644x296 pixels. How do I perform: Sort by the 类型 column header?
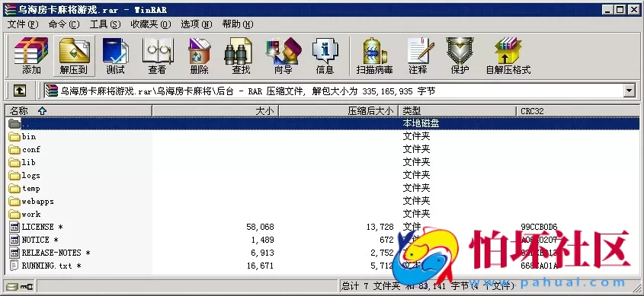click(457, 111)
